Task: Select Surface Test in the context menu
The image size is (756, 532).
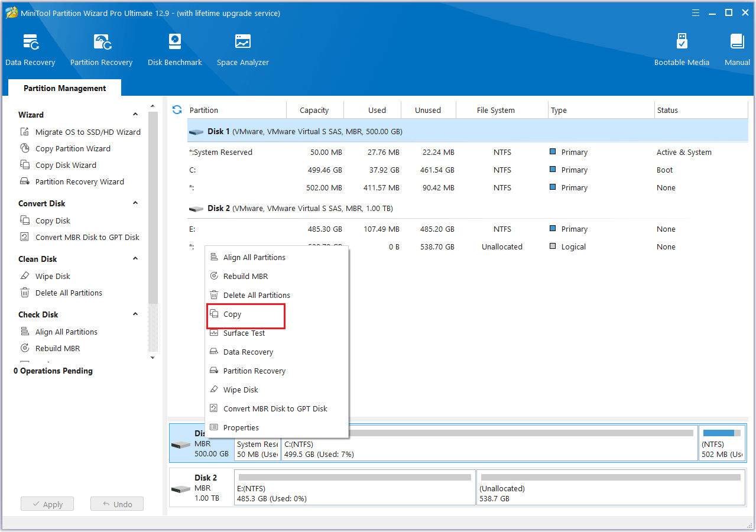Action: pos(244,333)
